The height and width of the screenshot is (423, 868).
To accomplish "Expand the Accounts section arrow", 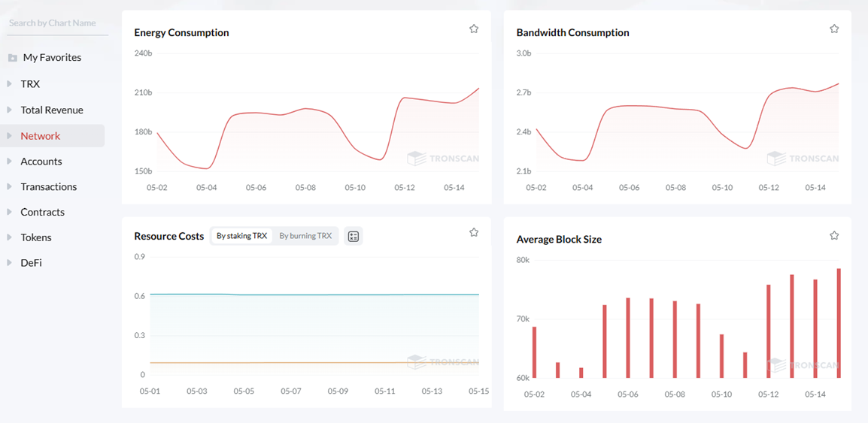I will click(10, 162).
